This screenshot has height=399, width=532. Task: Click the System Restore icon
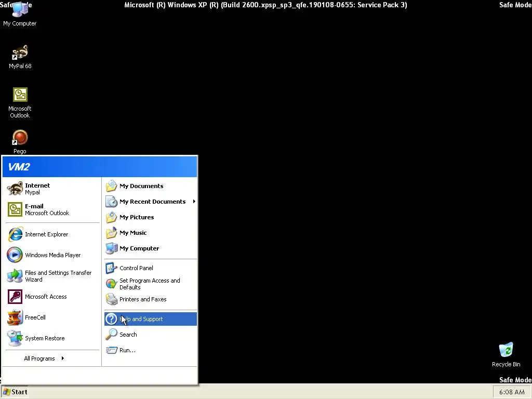click(15, 338)
